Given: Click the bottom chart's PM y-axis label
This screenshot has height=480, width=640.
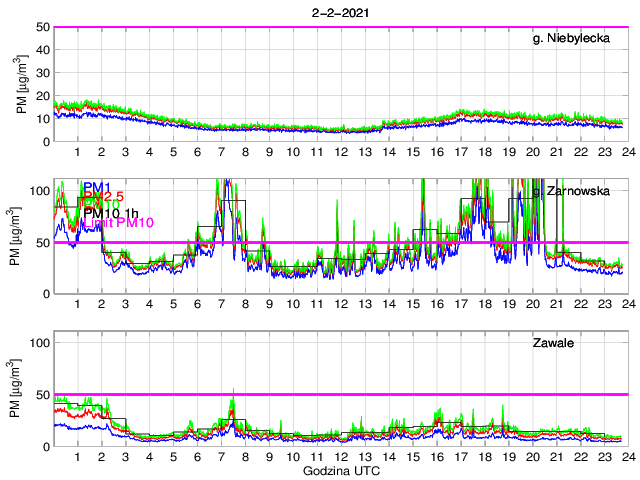Looking at the screenshot, I should 21,390.
